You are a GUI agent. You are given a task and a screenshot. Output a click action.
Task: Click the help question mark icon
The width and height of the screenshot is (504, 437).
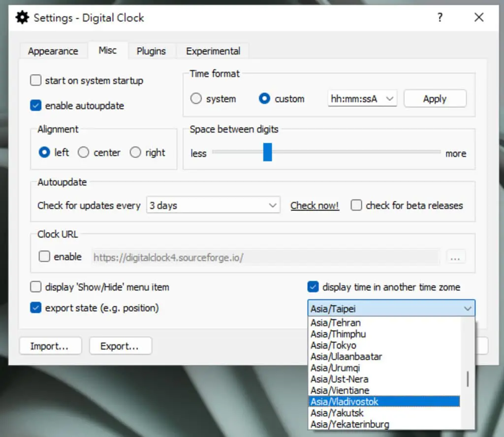tap(440, 17)
